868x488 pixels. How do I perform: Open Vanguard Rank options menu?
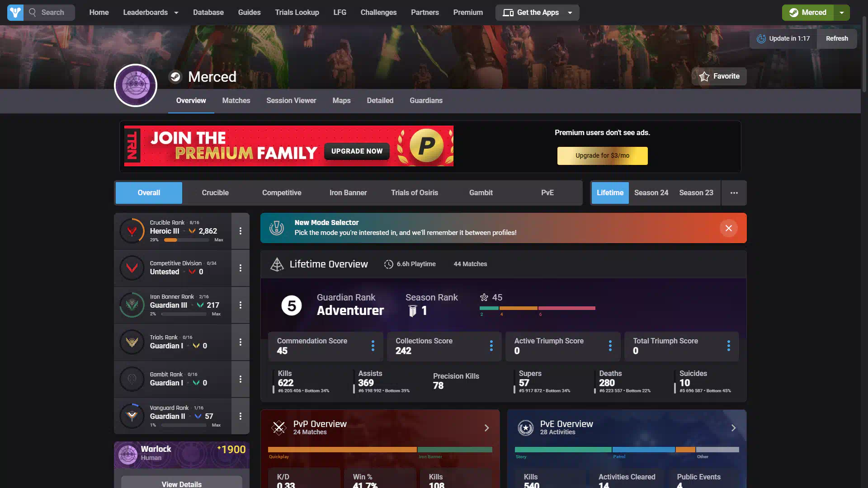click(241, 416)
